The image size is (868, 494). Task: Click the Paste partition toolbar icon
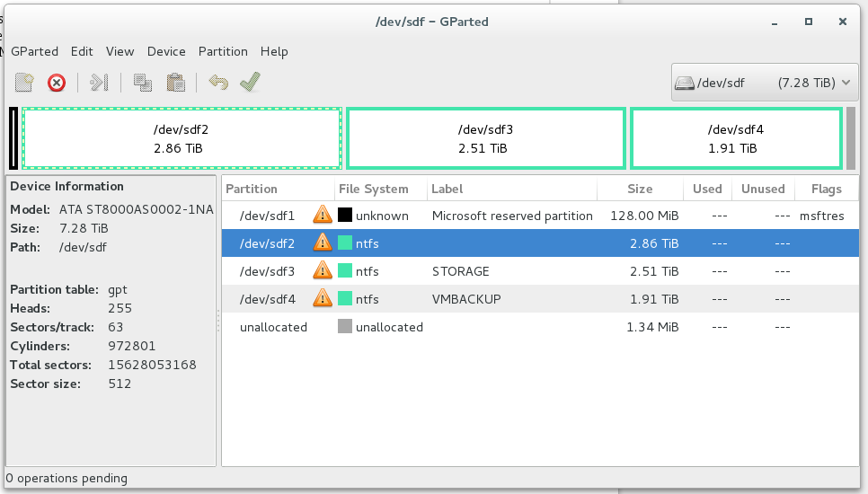click(x=176, y=83)
